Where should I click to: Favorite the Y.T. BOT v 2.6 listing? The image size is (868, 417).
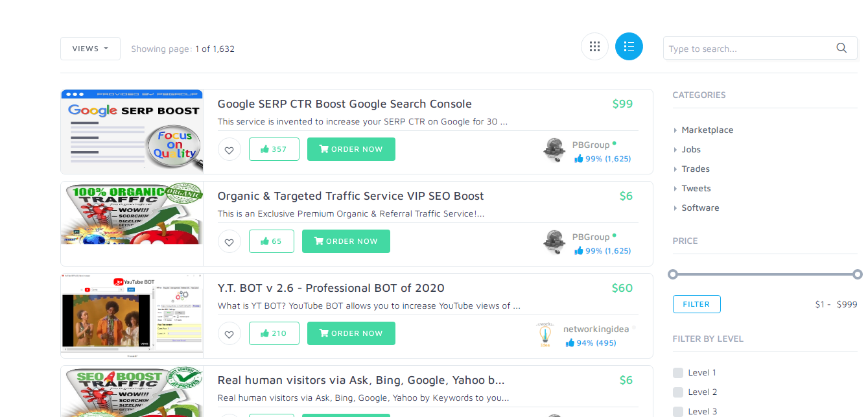click(x=229, y=333)
